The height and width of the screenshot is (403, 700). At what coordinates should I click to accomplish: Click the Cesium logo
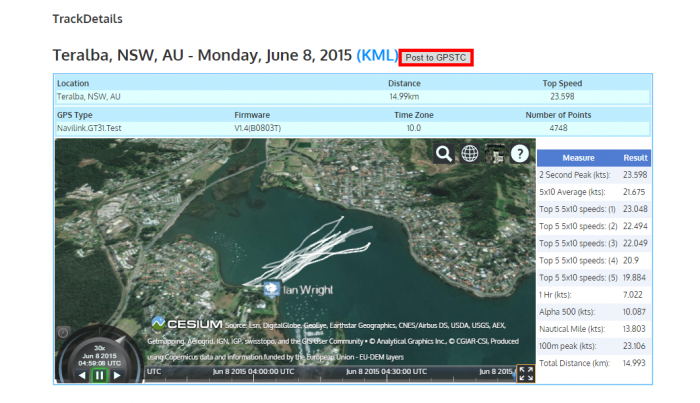[187, 323]
